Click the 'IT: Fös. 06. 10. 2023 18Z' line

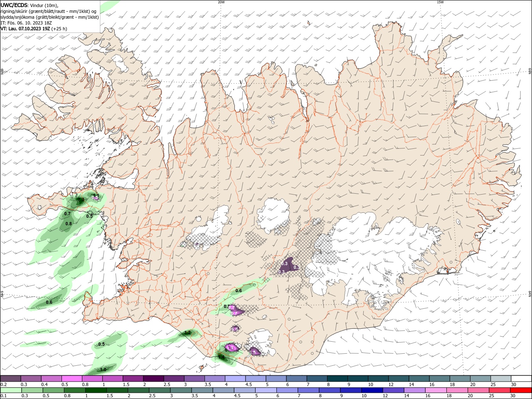coord(26,23)
